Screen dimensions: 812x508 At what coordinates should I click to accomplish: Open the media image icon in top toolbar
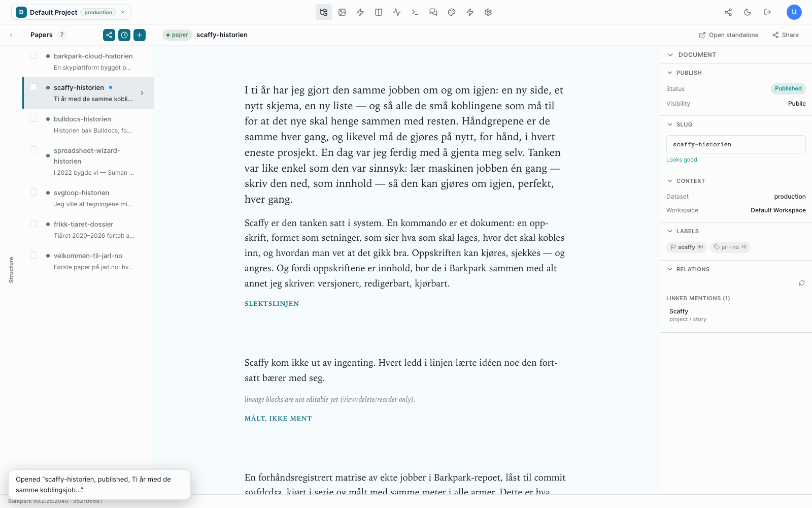click(x=342, y=12)
